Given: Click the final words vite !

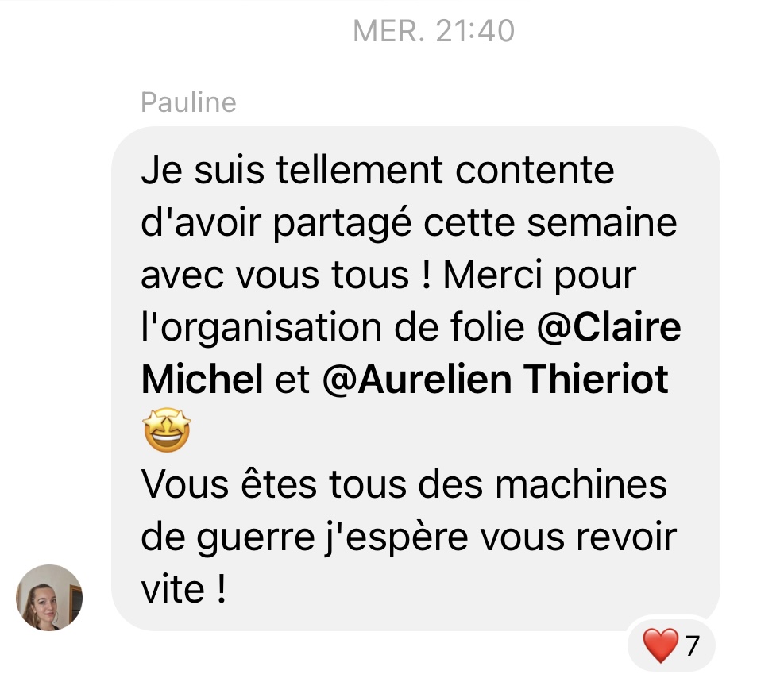Looking at the screenshot, I should coord(183,590).
